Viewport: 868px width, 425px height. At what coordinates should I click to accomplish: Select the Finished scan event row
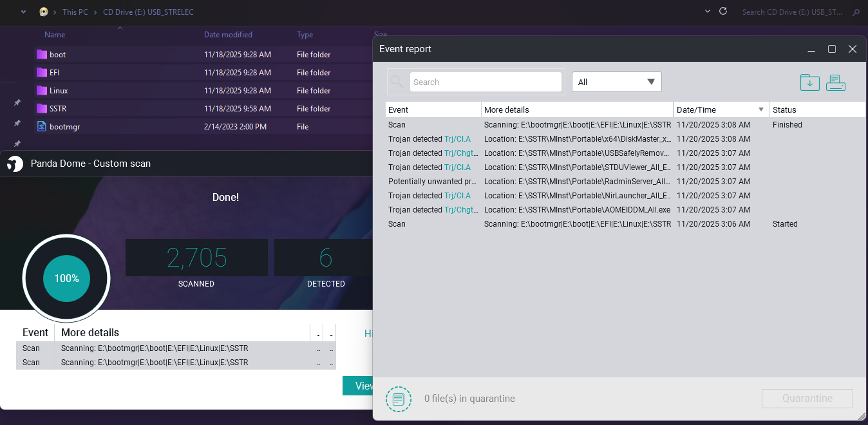click(625, 125)
